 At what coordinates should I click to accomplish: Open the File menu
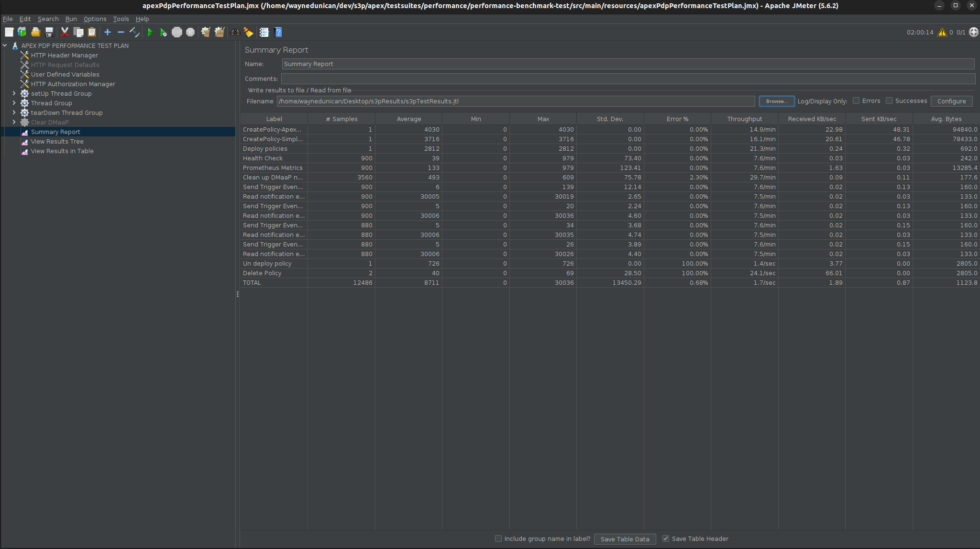click(x=8, y=19)
